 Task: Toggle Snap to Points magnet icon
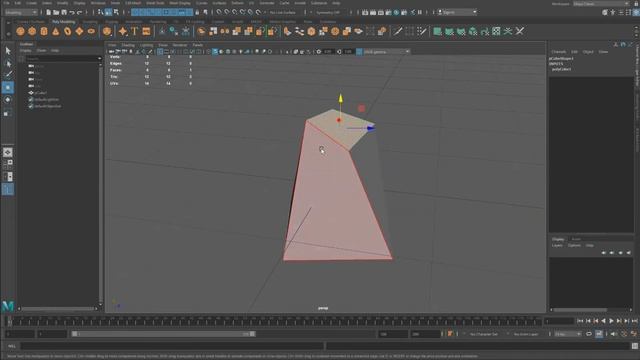[235, 12]
